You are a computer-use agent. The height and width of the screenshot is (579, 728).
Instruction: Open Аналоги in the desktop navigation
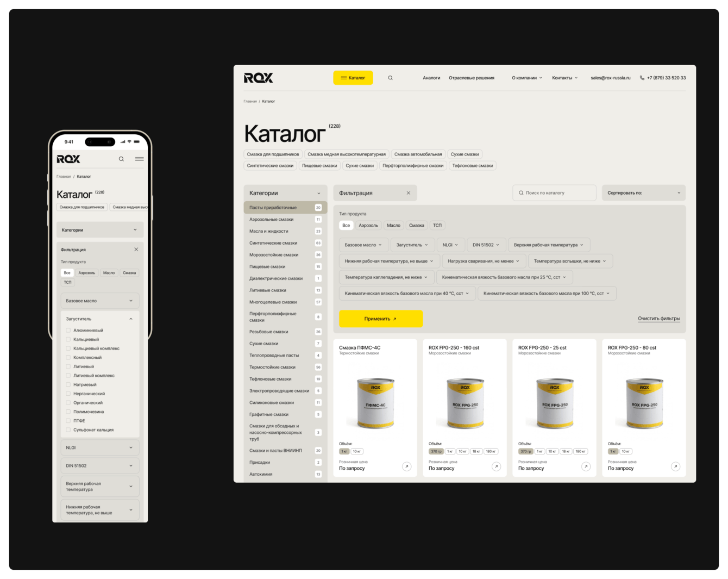pyautogui.click(x=431, y=78)
